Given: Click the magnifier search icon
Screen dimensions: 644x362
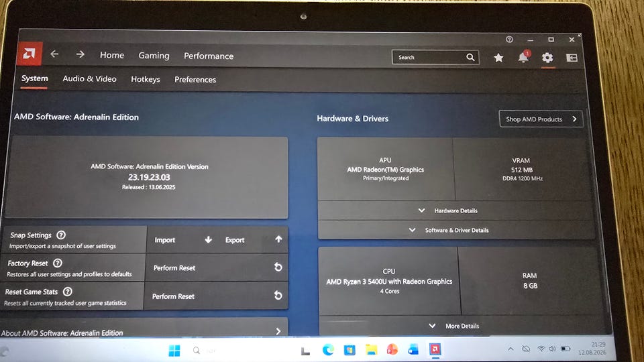Looking at the screenshot, I should [x=471, y=58].
